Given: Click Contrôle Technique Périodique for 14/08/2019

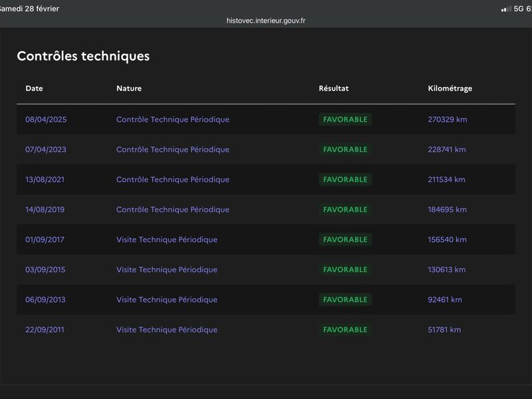Looking at the screenshot, I should pyautogui.click(x=173, y=209).
